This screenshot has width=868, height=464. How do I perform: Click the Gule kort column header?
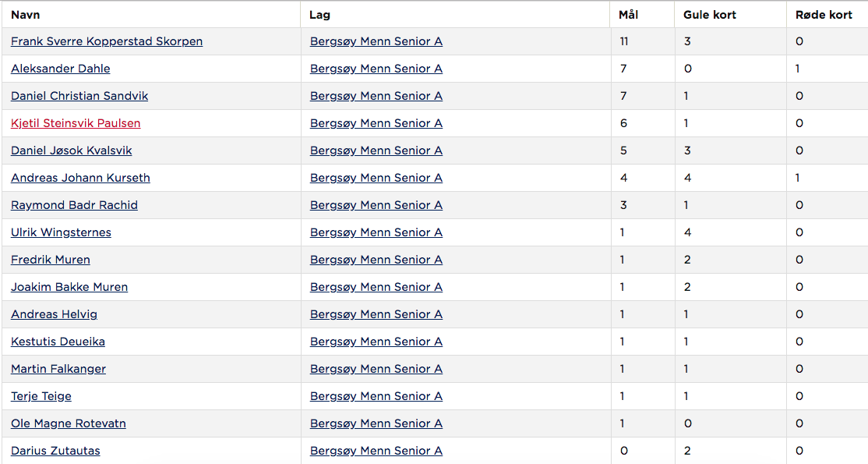710,15
